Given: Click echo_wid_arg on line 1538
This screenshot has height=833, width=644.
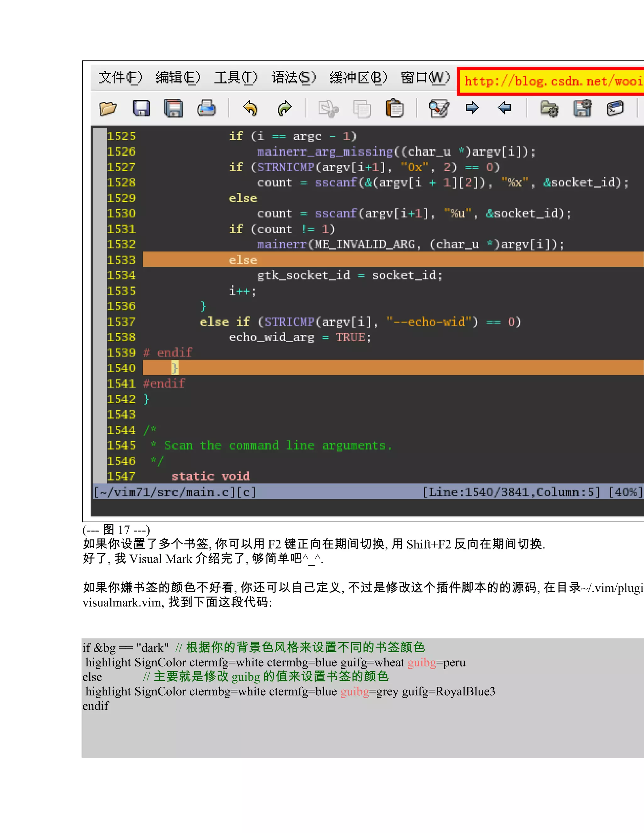Looking at the screenshot, I should click(x=271, y=337).
